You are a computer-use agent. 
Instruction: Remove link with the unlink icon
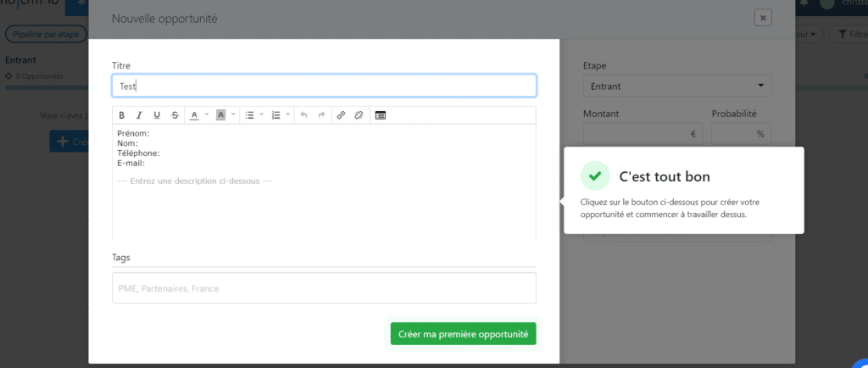pyautogui.click(x=359, y=115)
